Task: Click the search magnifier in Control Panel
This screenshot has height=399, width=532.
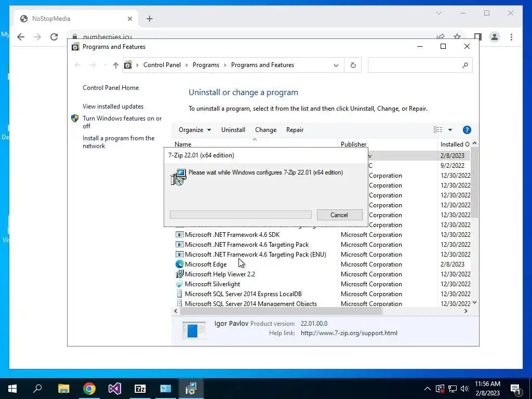Action: (465, 65)
